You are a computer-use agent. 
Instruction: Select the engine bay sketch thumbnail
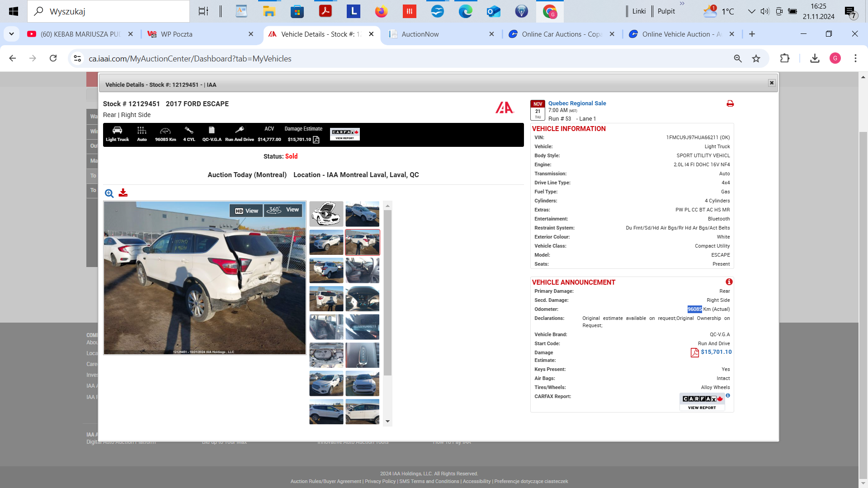tap(326, 214)
